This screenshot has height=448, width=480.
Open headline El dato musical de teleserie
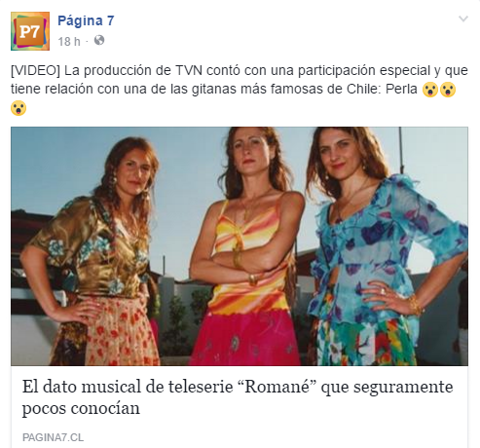pyautogui.click(x=238, y=397)
